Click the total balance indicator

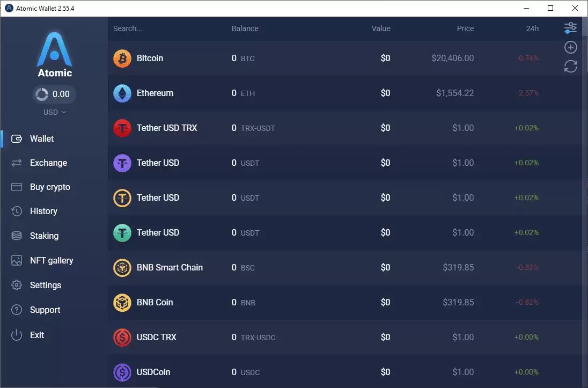click(x=54, y=94)
